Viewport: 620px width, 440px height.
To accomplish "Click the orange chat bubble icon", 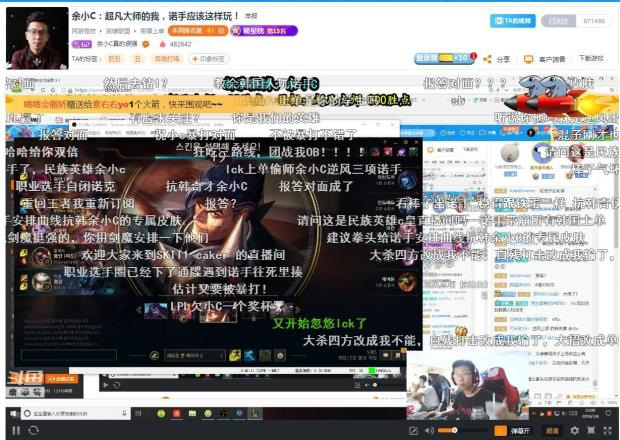I will [x=146, y=44].
